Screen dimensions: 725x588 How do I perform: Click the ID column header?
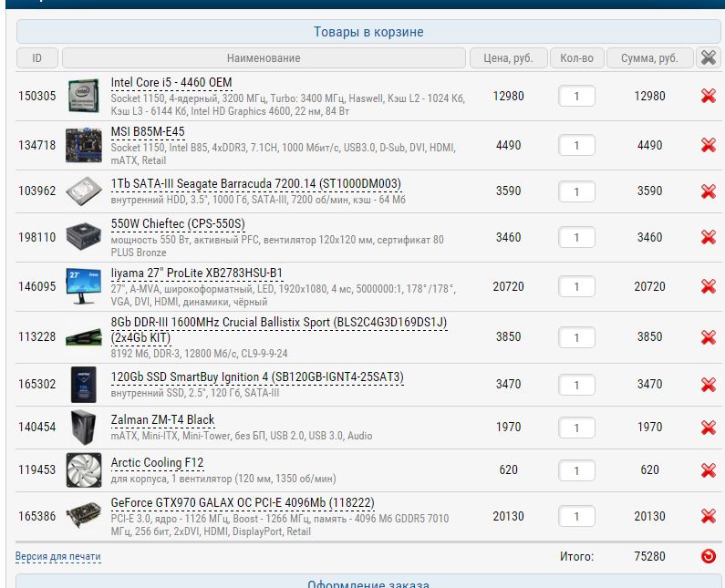37,57
